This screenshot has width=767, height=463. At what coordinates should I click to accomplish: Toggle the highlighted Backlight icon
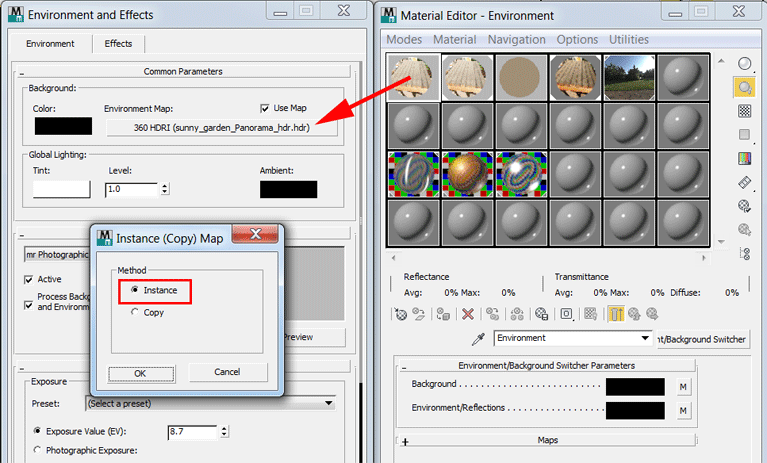tap(744, 87)
